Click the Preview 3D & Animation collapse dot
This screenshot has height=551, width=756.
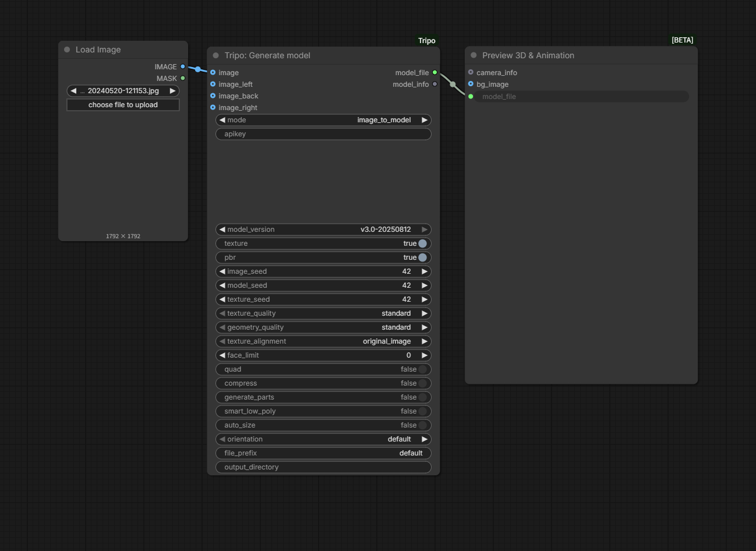[x=474, y=55]
